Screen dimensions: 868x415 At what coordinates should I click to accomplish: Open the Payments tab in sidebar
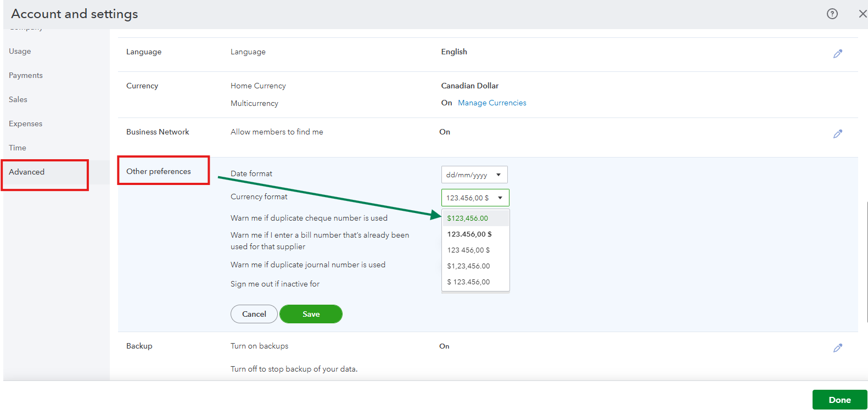click(26, 75)
